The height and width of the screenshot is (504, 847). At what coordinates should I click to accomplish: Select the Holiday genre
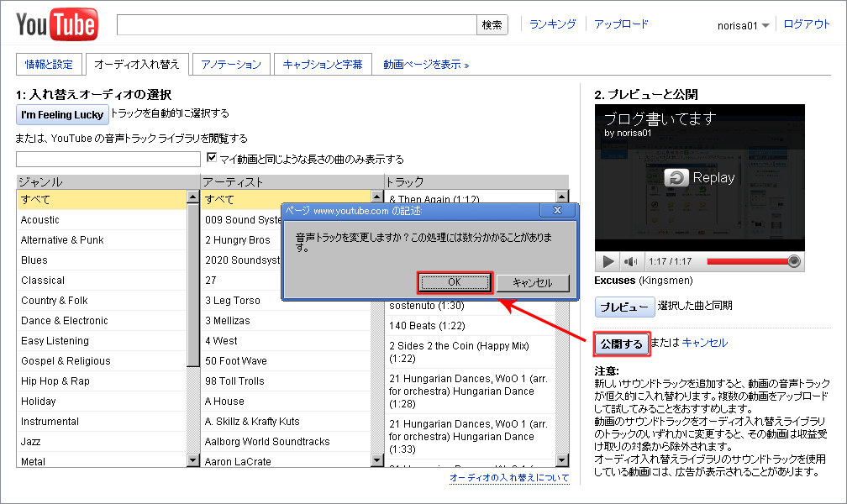pyautogui.click(x=102, y=402)
